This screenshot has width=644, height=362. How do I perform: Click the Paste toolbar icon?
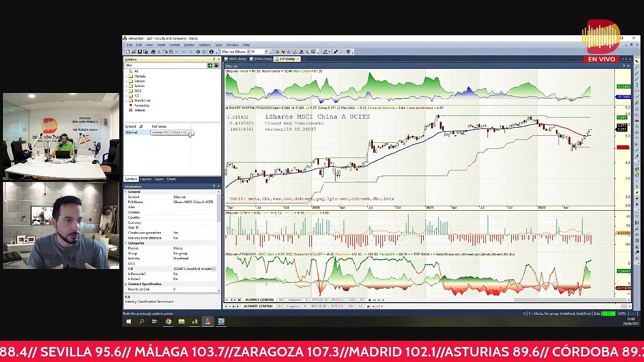(171, 52)
